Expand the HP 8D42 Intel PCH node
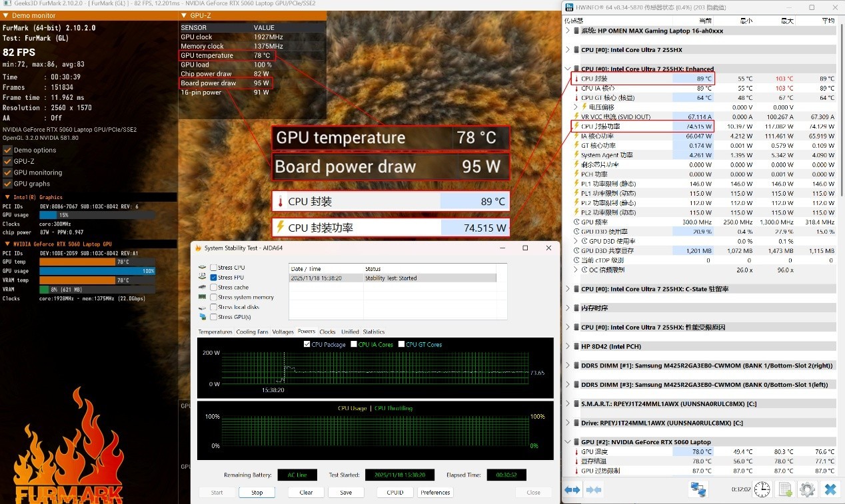Screen dimensions: 845x504 pyautogui.click(x=568, y=346)
